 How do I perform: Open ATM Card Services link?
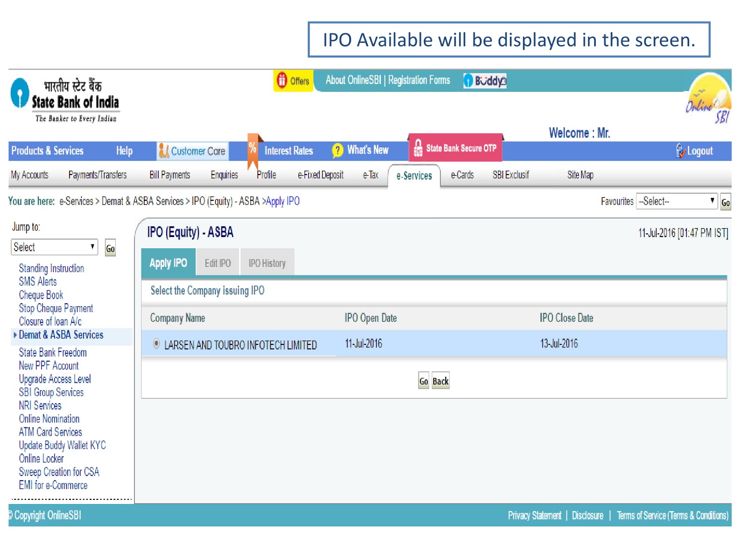pos(50,432)
